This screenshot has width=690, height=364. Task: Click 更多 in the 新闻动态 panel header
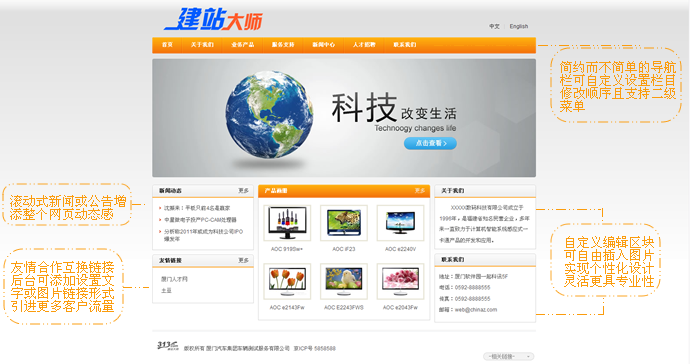pos(243,191)
